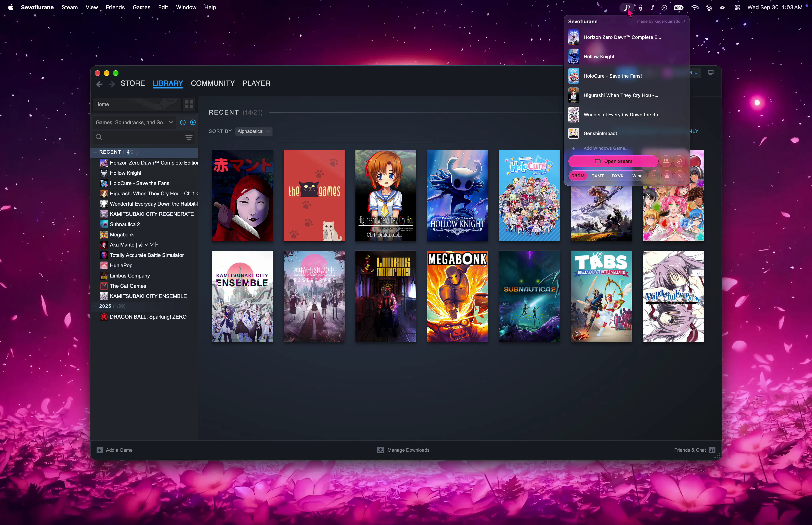Select the D3DM backend option

[x=578, y=176]
